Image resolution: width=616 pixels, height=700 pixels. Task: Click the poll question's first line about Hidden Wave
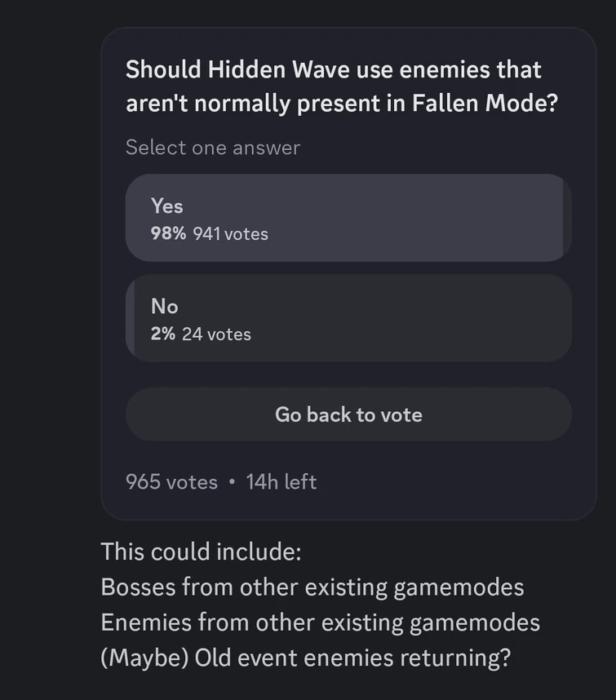click(333, 70)
